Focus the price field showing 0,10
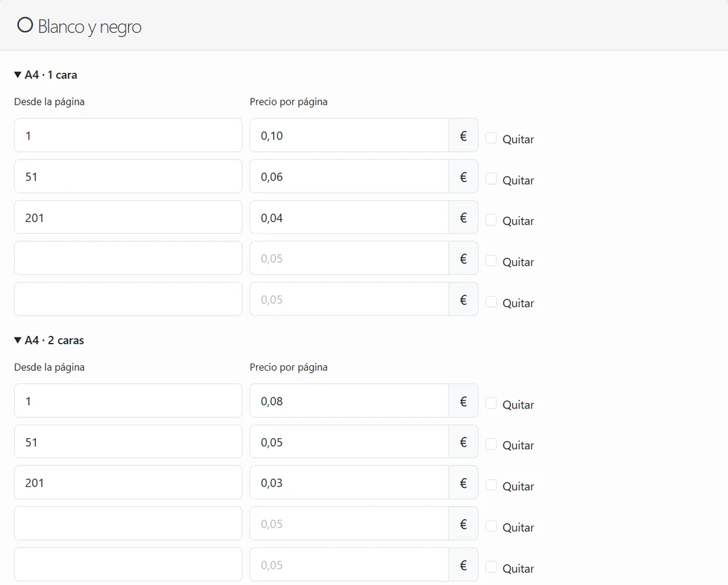Screen dimensions: 728x585 (x=349, y=135)
